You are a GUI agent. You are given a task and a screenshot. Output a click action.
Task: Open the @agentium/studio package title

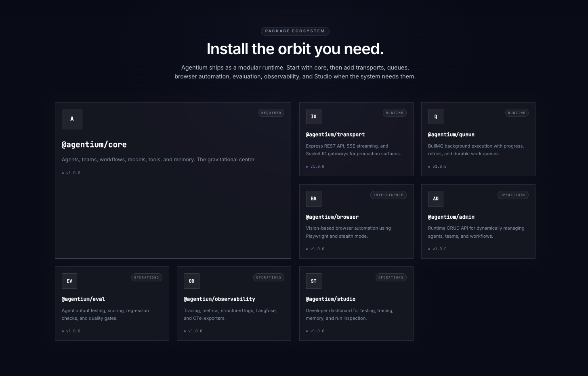pyautogui.click(x=331, y=299)
